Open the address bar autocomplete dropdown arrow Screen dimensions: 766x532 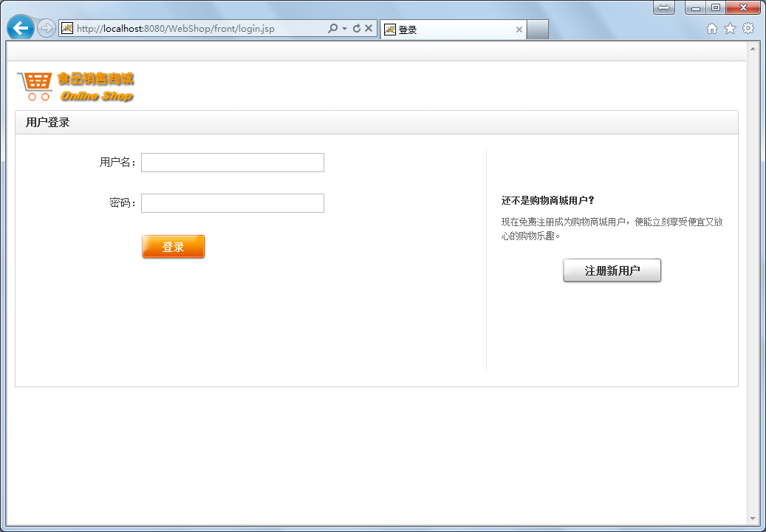point(345,28)
